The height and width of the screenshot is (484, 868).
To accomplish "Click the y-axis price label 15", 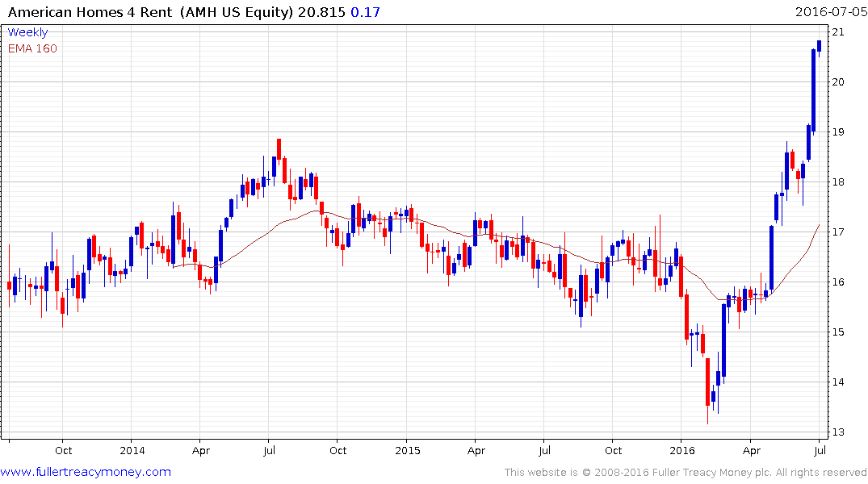I will [x=838, y=332].
